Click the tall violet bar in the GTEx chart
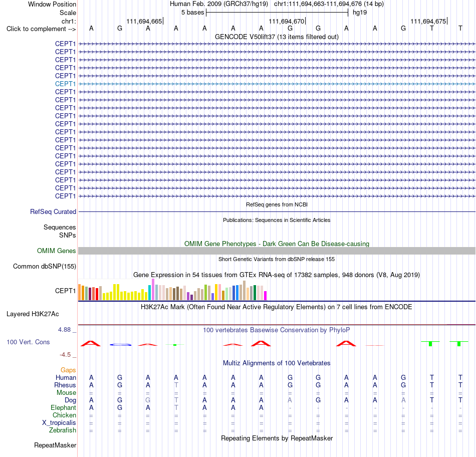476x457 pixels. pyautogui.click(x=153, y=289)
